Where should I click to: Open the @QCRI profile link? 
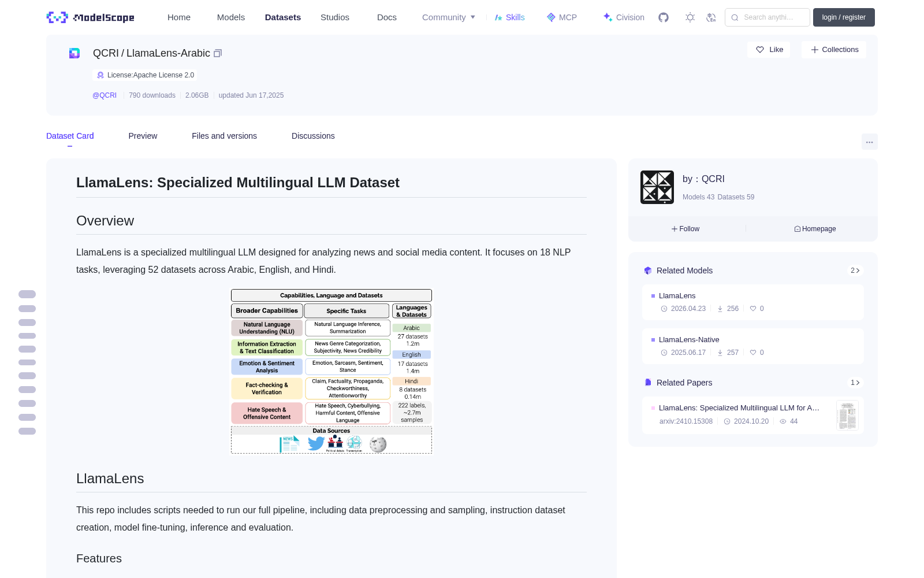[x=105, y=95]
